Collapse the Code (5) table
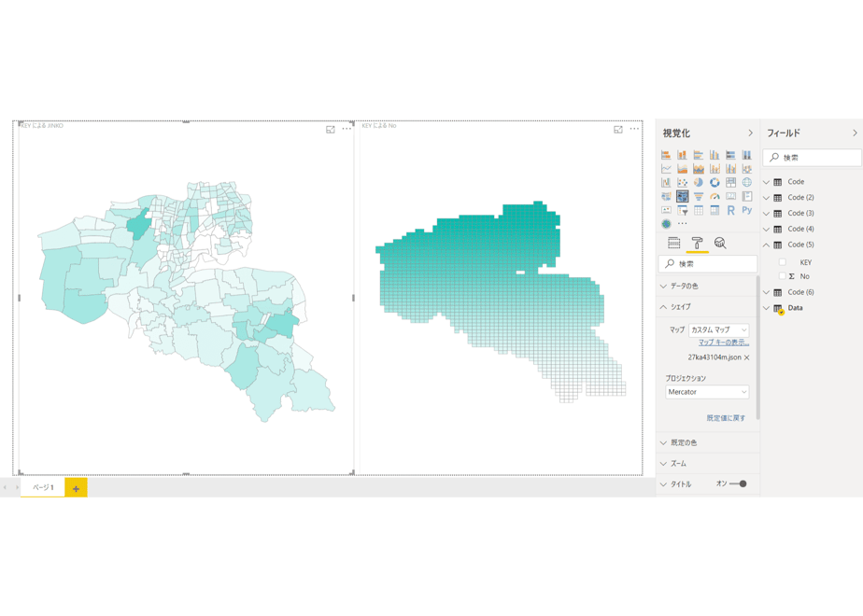Viewport: 863px width, 616px height. pyautogui.click(x=766, y=245)
